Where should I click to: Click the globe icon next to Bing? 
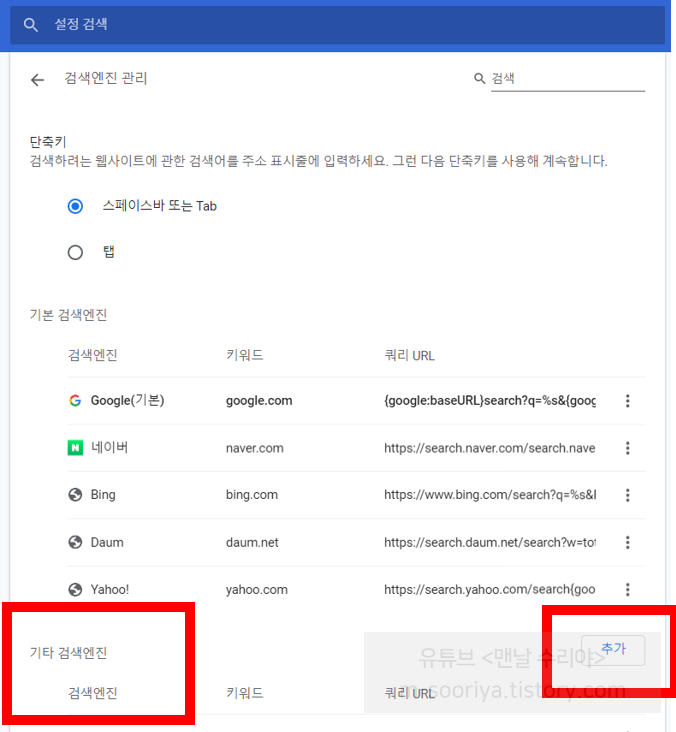pos(75,495)
